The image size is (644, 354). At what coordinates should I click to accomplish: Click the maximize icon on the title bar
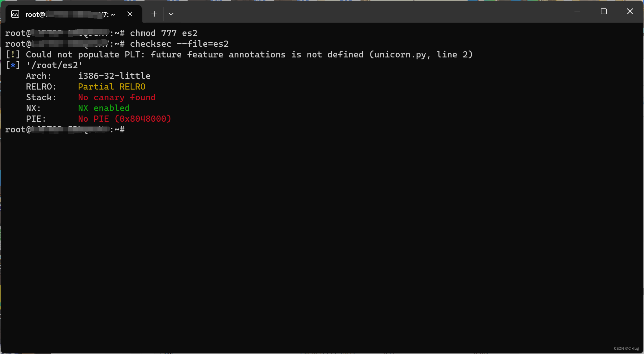click(603, 11)
